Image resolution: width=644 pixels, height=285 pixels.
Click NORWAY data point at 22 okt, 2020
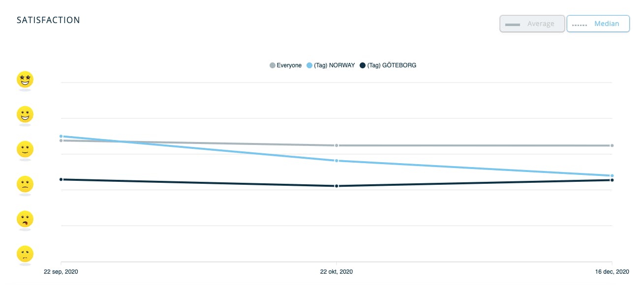pos(337,161)
